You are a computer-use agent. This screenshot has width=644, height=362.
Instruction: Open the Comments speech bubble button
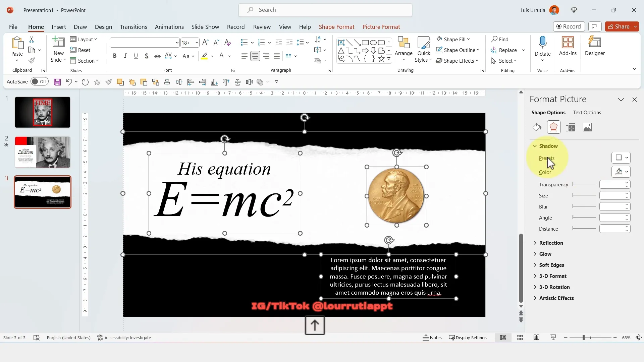[594, 26]
